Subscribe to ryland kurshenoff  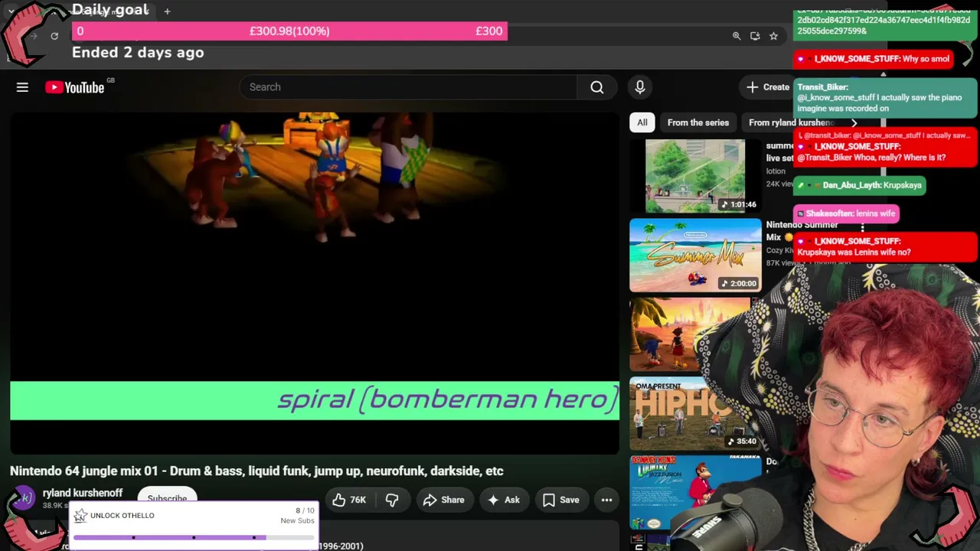(167, 498)
